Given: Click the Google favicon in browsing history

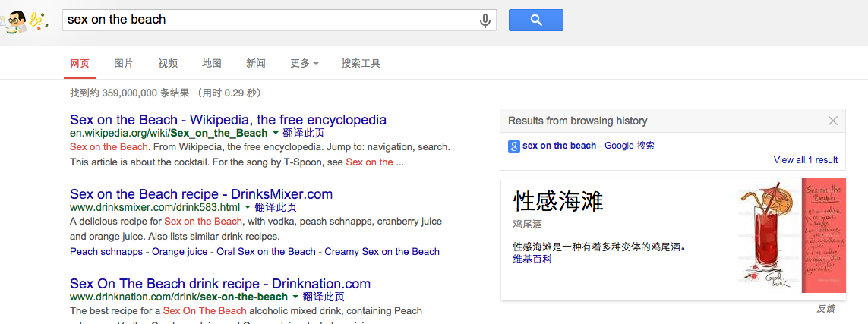Looking at the screenshot, I should (513, 146).
